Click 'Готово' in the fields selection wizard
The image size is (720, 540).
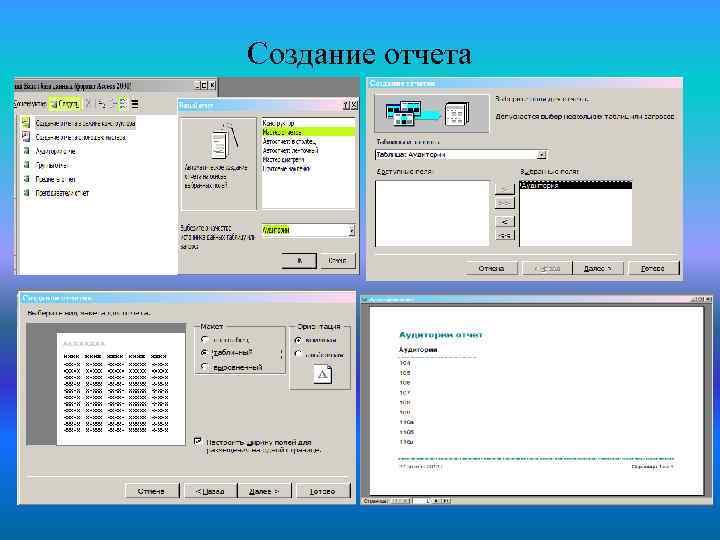pyautogui.click(x=653, y=268)
